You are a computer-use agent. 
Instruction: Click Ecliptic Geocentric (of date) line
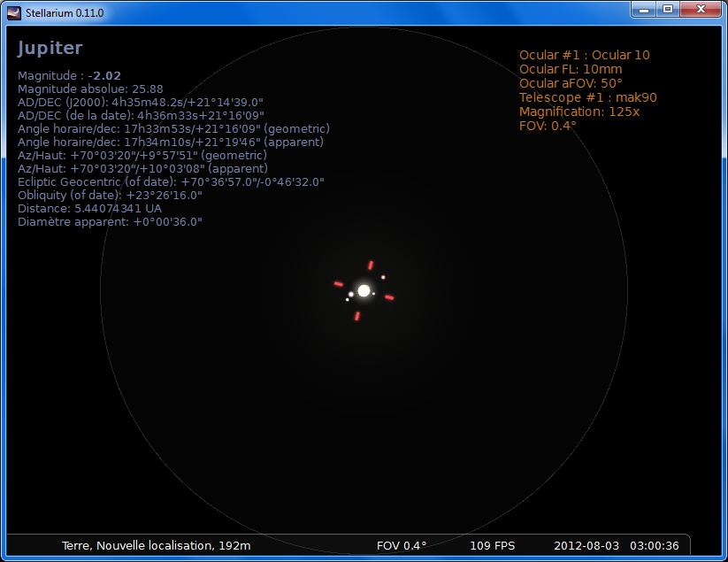tap(171, 181)
